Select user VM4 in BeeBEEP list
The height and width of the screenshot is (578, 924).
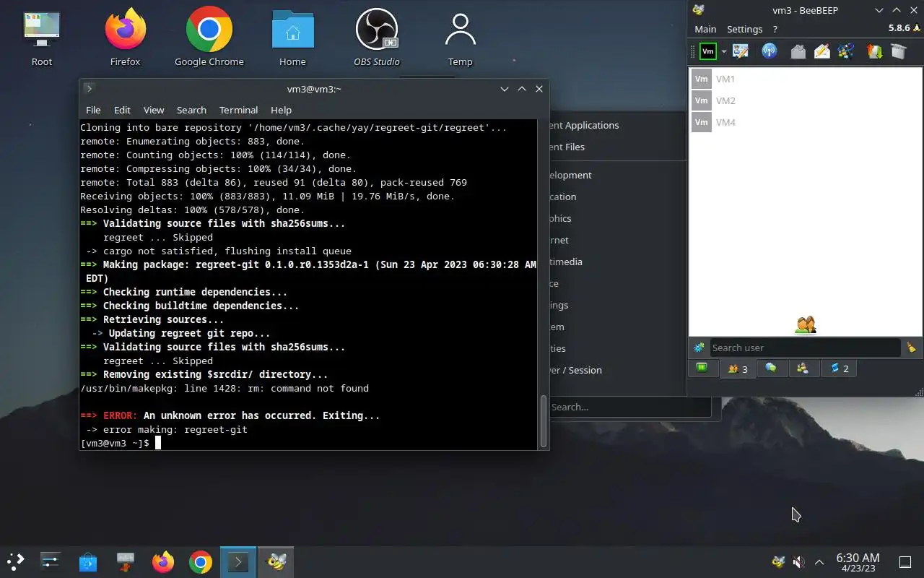(805, 123)
